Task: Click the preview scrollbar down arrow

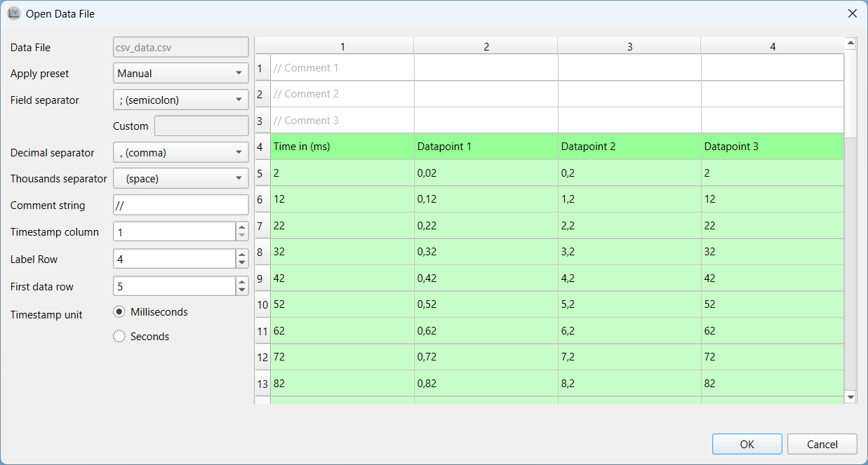Action: pyautogui.click(x=850, y=397)
